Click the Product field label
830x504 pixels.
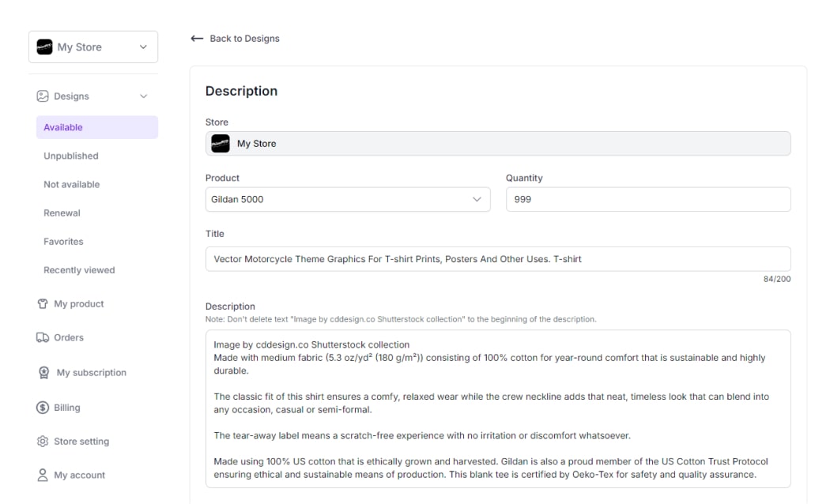coord(222,179)
